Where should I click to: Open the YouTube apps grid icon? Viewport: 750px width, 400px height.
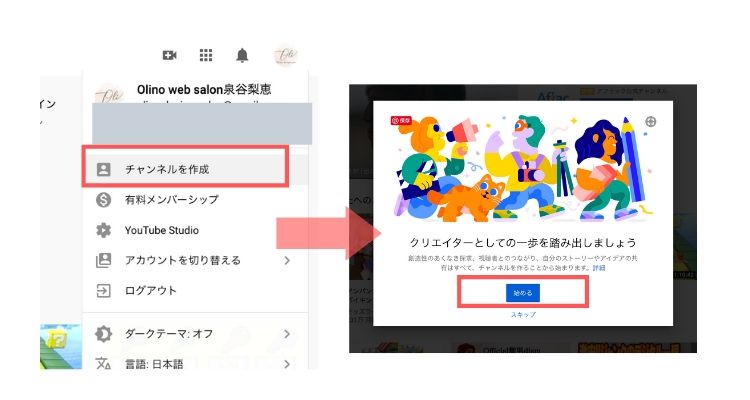pos(206,56)
